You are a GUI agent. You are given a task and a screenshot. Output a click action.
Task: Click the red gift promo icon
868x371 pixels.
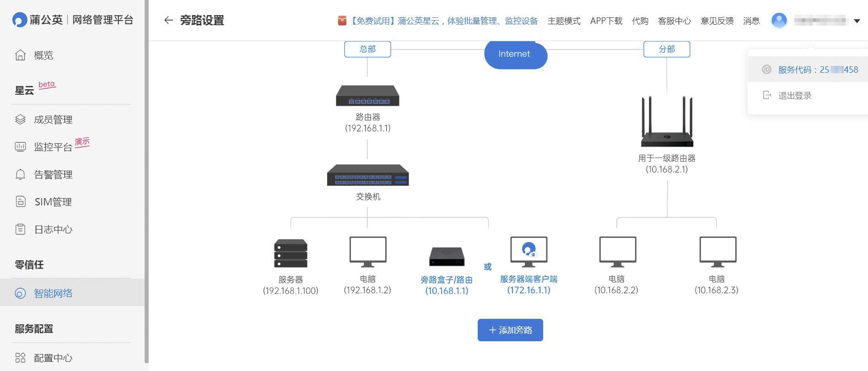click(342, 21)
